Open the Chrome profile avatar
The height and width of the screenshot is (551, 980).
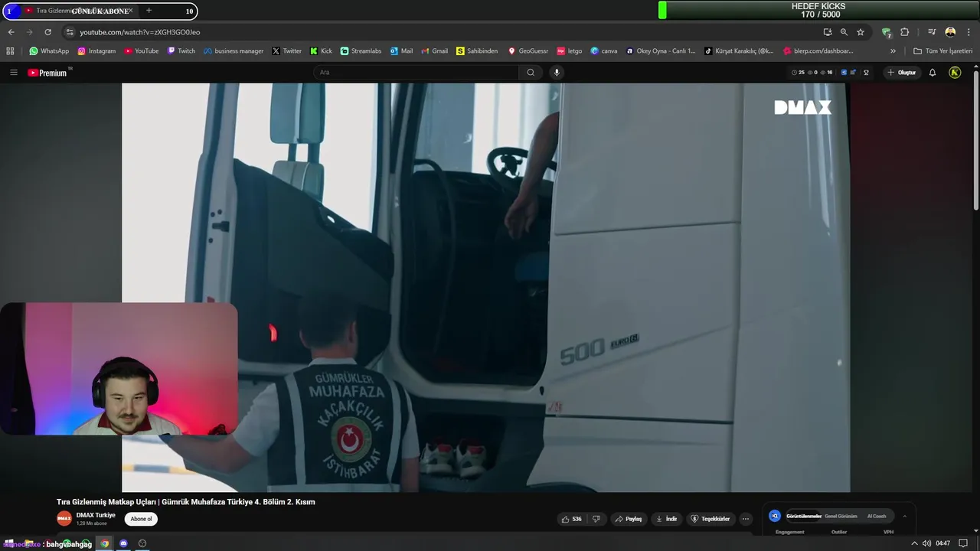[x=950, y=32]
